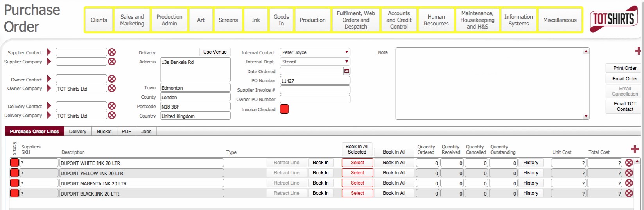This screenshot has height=210, width=644.
Task: Click the TOT Shirts logo
Action: [614, 19]
